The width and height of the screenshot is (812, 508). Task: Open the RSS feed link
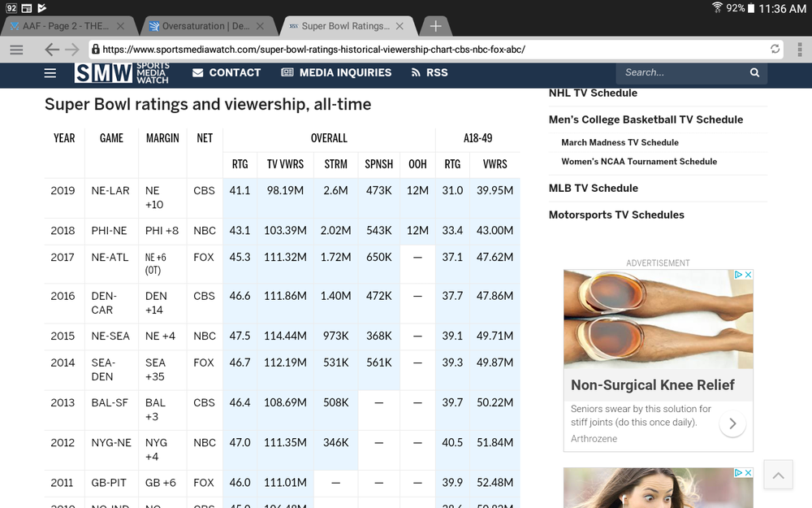pyautogui.click(x=430, y=72)
